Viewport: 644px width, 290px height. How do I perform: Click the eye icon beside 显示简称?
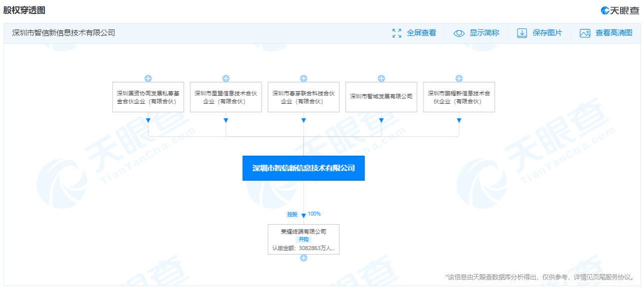pyautogui.click(x=459, y=33)
